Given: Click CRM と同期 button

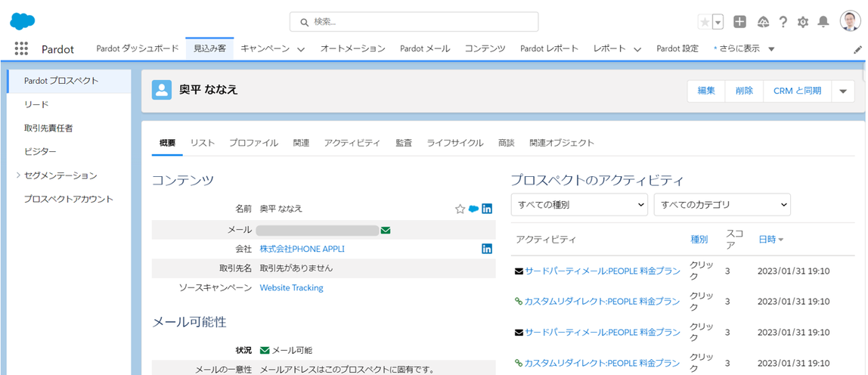Looking at the screenshot, I should click(x=797, y=91).
